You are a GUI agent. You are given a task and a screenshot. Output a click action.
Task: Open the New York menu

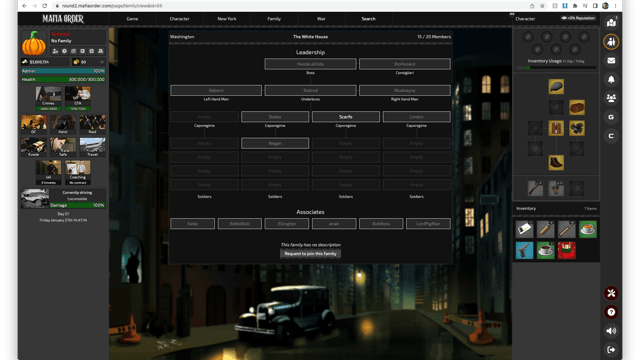227,19
